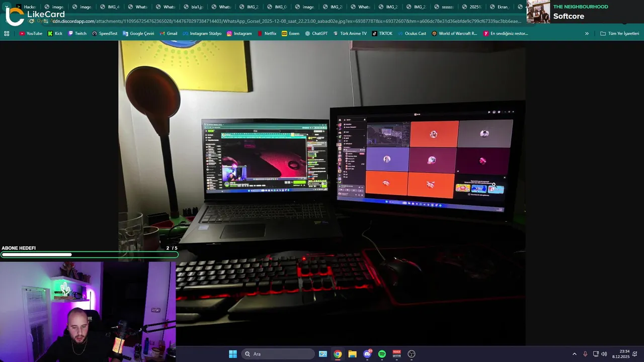Click the microphone tray icon
This screenshot has height=362, width=644.
point(585,354)
